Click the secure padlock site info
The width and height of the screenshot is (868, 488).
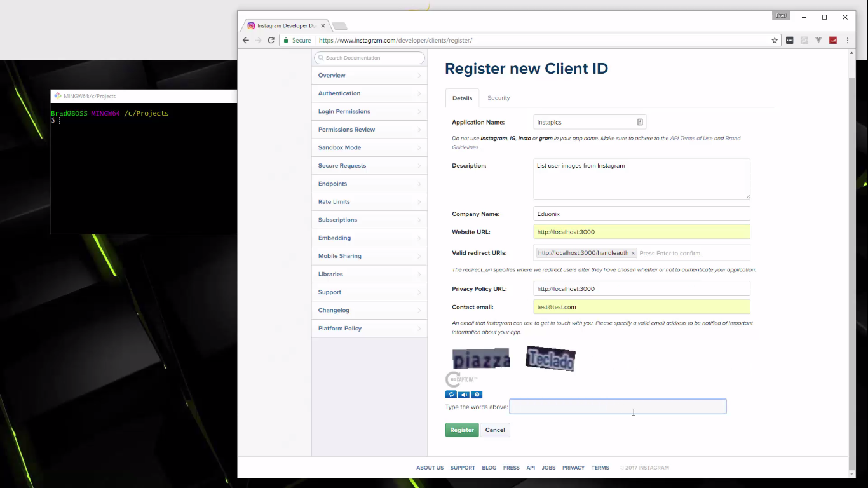coord(286,40)
